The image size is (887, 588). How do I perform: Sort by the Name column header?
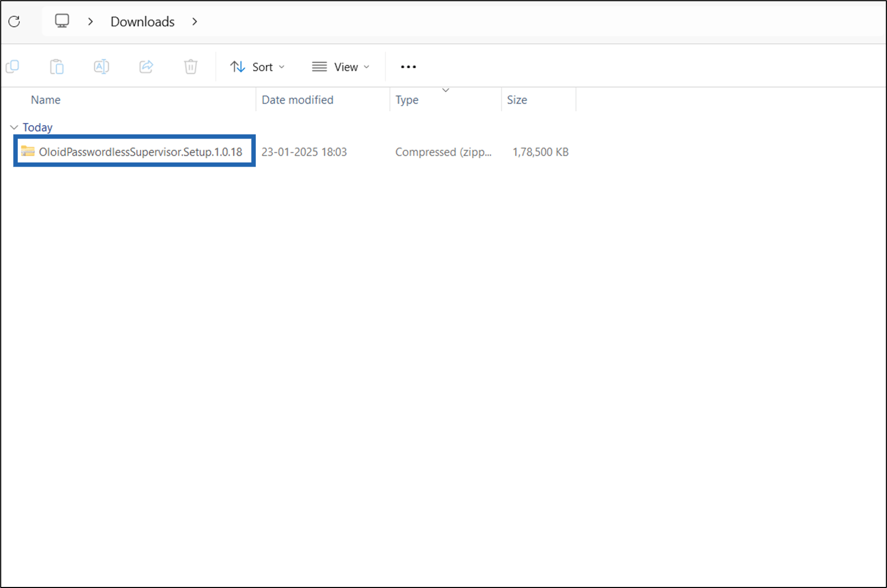coord(45,99)
